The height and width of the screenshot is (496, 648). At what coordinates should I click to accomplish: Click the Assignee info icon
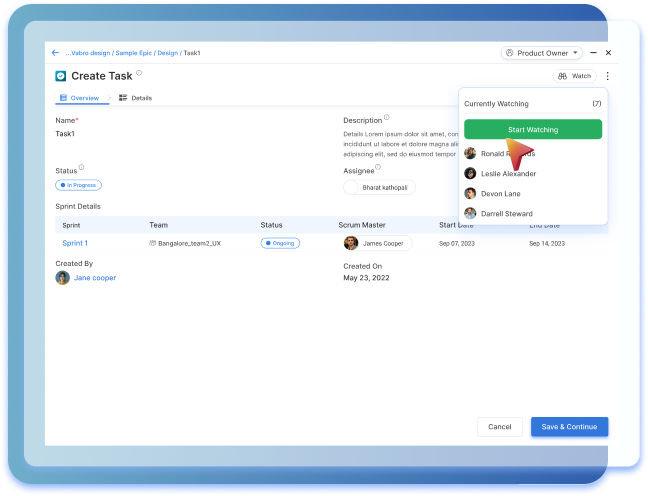378,168
